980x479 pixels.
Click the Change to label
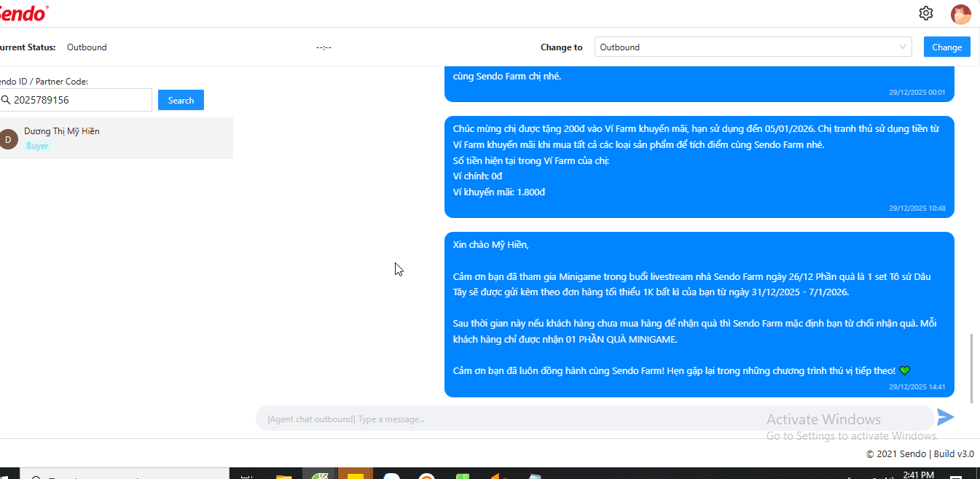click(x=561, y=47)
